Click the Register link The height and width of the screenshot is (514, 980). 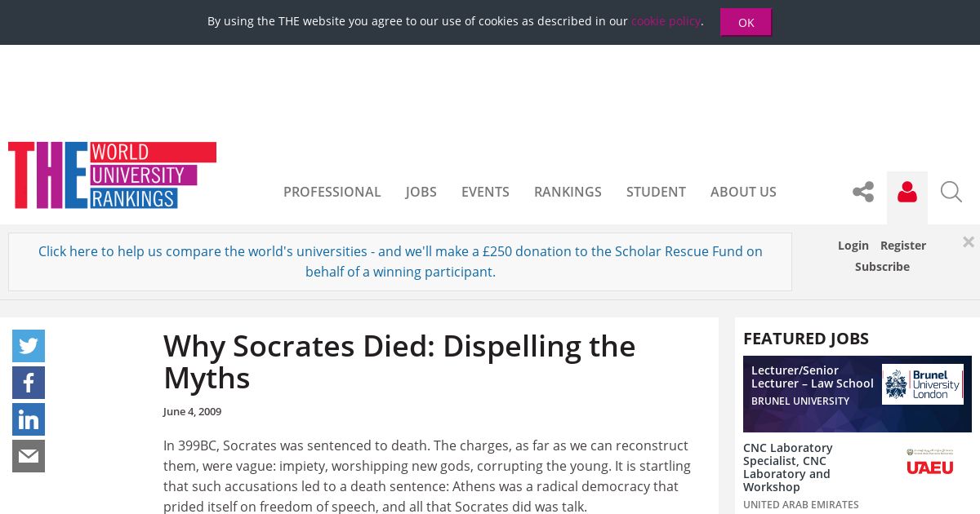[903, 246]
